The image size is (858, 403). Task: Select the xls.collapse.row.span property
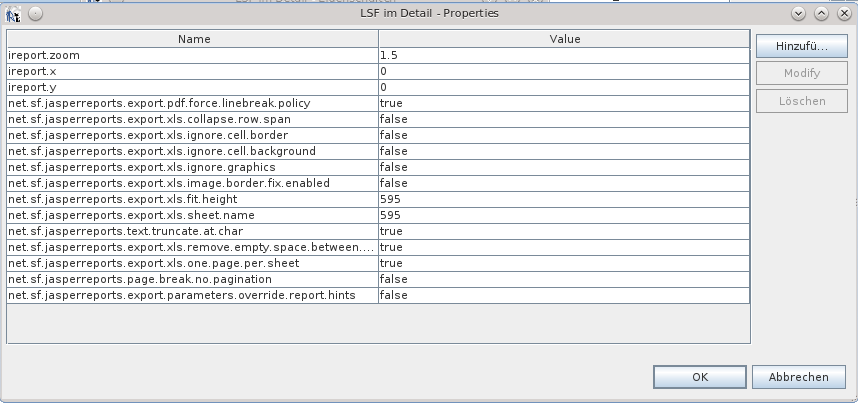[378, 119]
